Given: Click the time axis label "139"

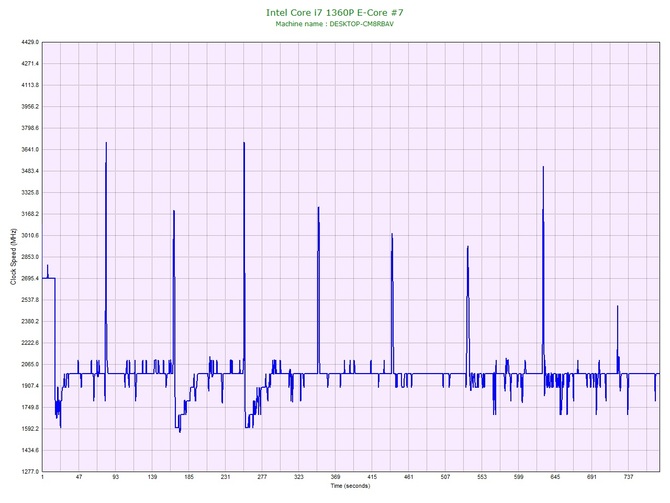Looking at the screenshot, I should 152,477.
